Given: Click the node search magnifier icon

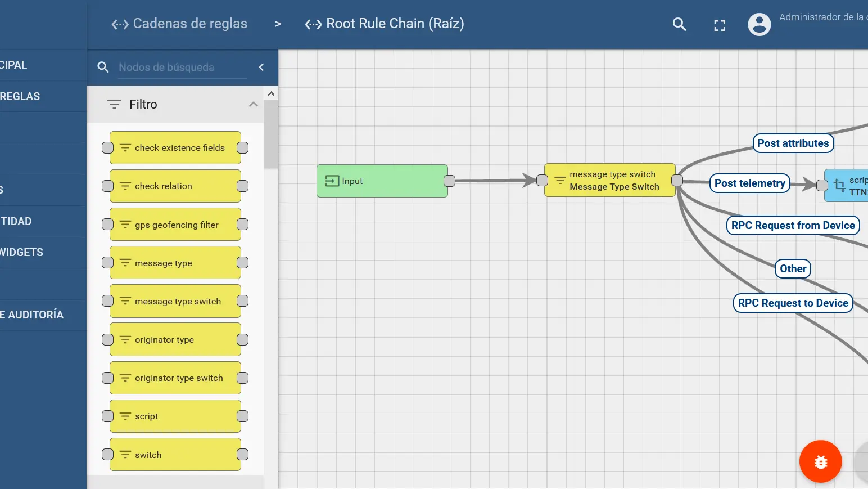Looking at the screenshot, I should coord(103,68).
